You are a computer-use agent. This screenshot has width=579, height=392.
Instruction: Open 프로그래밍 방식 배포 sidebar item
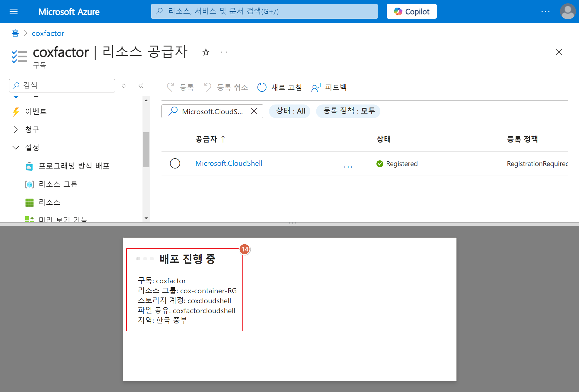click(x=74, y=166)
